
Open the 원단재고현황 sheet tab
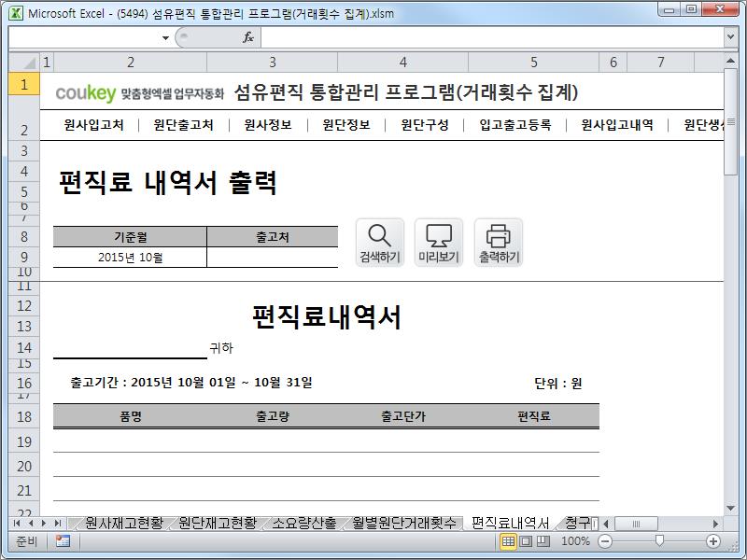coord(218,524)
